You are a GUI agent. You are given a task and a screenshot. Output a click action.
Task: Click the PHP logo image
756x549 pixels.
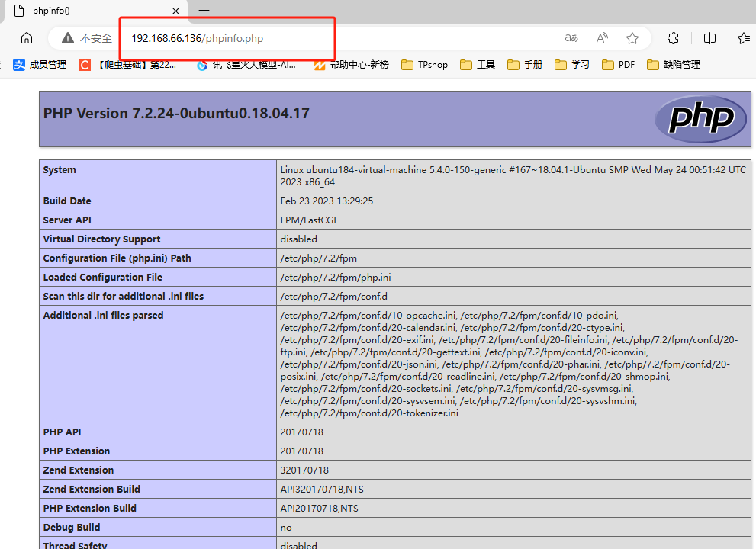pos(700,119)
